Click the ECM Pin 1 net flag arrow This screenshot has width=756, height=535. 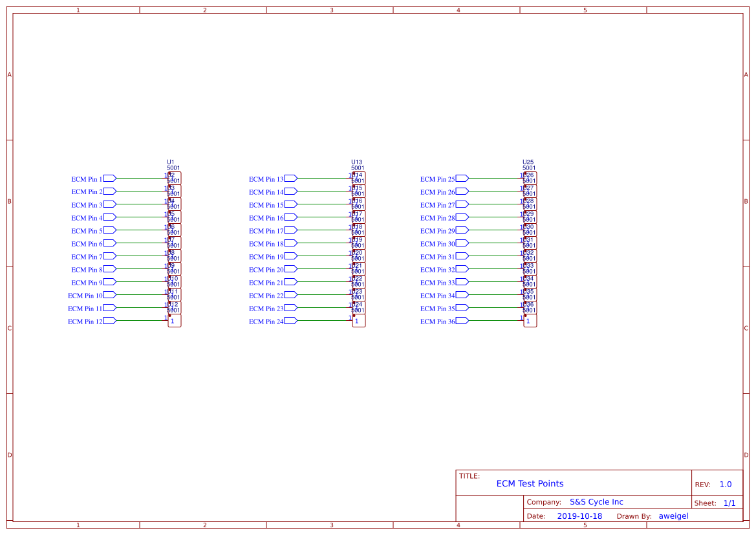(x=109, y=178)
